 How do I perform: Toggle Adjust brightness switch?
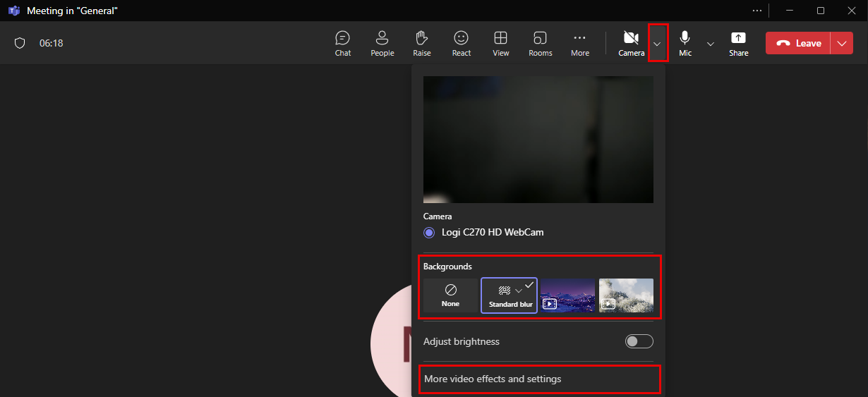pos(639,341)
